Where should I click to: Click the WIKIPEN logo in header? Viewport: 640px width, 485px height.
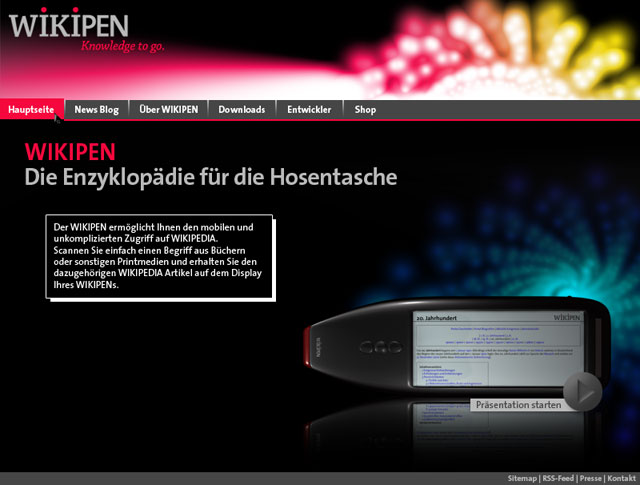pos(69,23)
